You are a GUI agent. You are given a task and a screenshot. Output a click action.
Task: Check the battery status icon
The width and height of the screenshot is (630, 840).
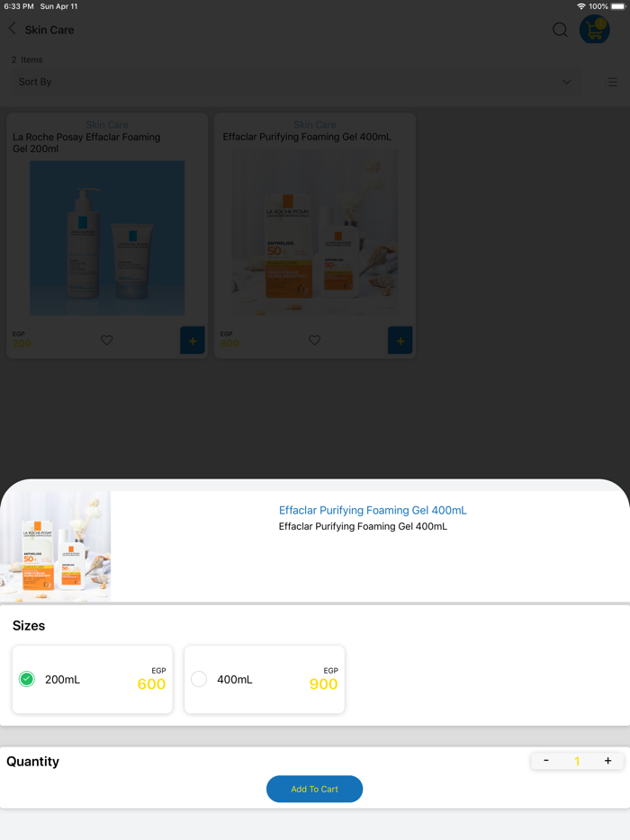(x=618, y=6)
